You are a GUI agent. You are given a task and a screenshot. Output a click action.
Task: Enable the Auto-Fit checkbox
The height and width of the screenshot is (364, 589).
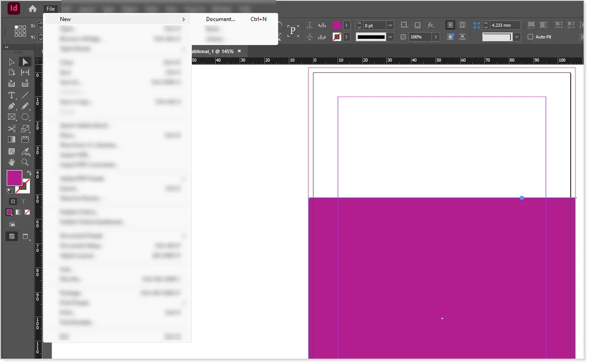pyautogui.click(x=530, y=37)
